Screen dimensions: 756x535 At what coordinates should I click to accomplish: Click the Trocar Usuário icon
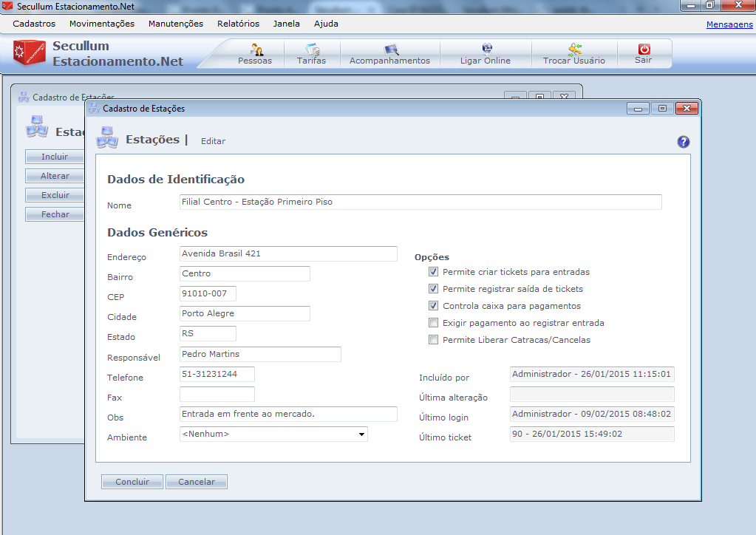coord(573,49)
